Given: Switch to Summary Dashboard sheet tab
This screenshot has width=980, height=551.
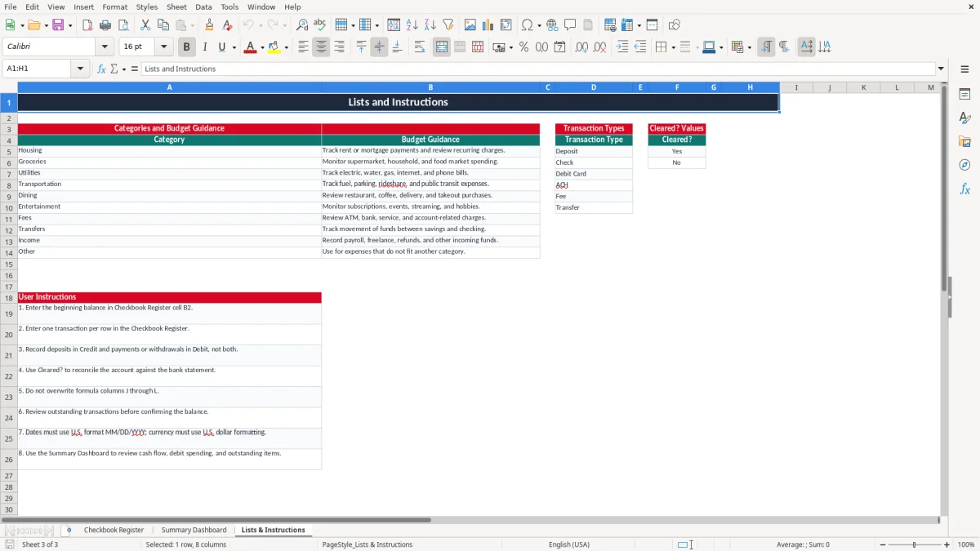Looking at the screenshot, I should (194, 530).
